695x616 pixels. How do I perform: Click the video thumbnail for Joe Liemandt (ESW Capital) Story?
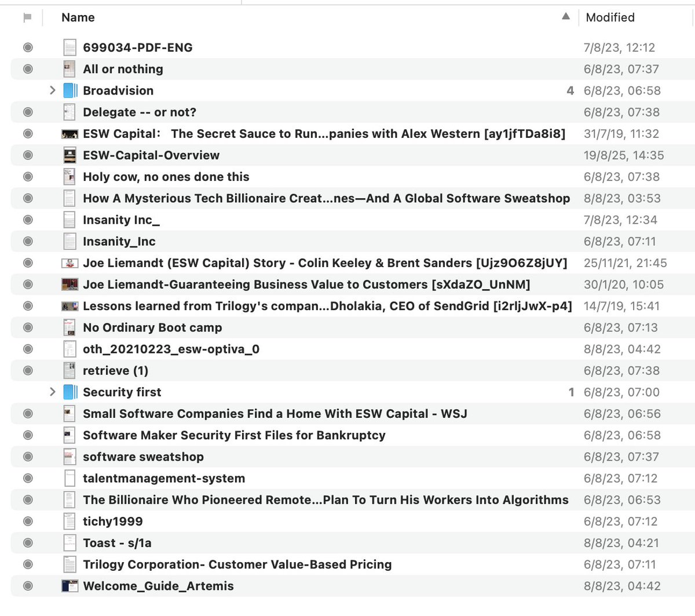[x=69, y=263]
